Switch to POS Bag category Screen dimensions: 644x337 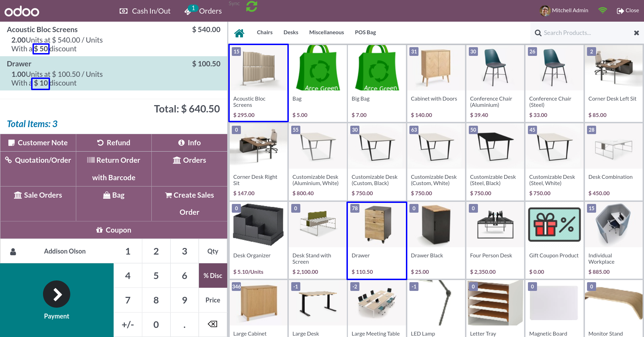(x=365, y=32)
